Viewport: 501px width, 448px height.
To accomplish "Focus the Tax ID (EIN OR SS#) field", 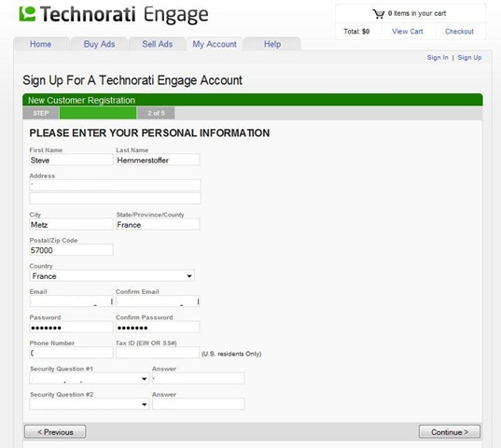I will click(158, 353).
